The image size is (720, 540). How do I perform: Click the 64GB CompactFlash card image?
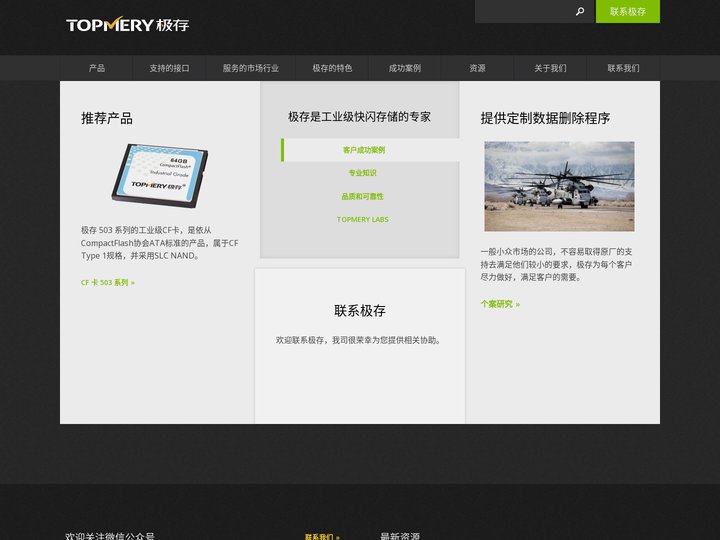160,175
